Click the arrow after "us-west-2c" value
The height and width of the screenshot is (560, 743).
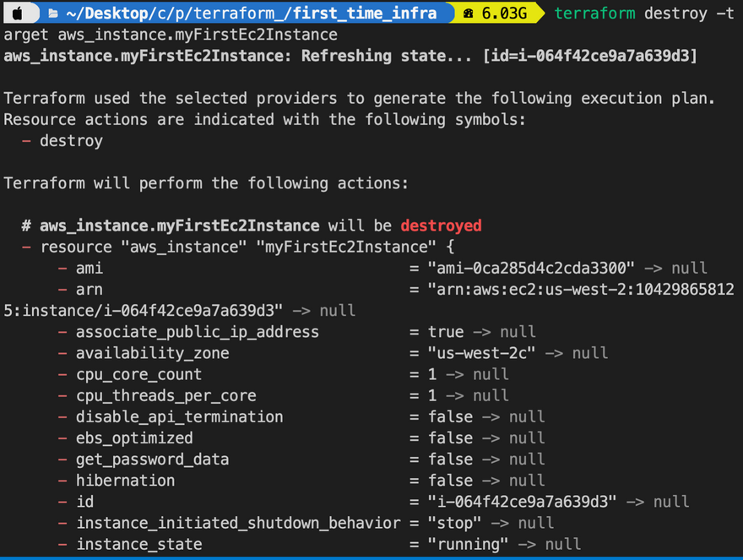(553, 353)
